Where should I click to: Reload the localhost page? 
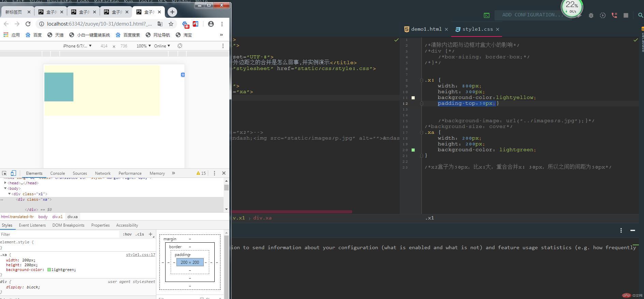coord(28,24)
